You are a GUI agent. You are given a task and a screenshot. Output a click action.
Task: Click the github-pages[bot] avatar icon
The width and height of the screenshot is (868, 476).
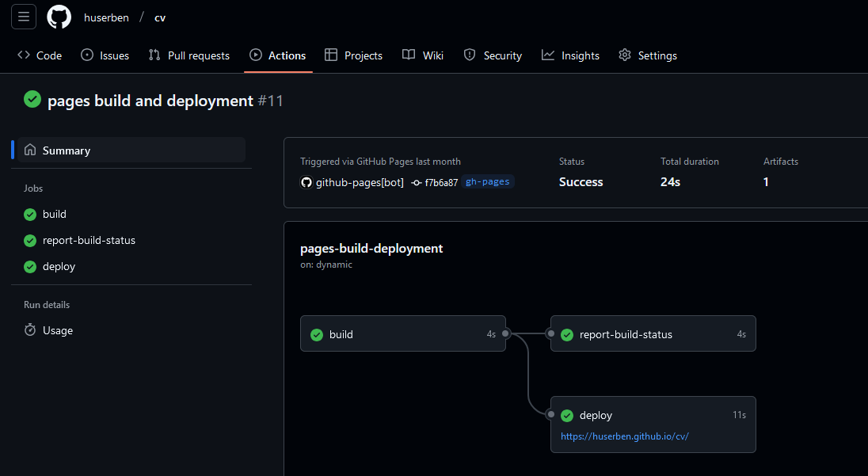(x=306, y=182)
